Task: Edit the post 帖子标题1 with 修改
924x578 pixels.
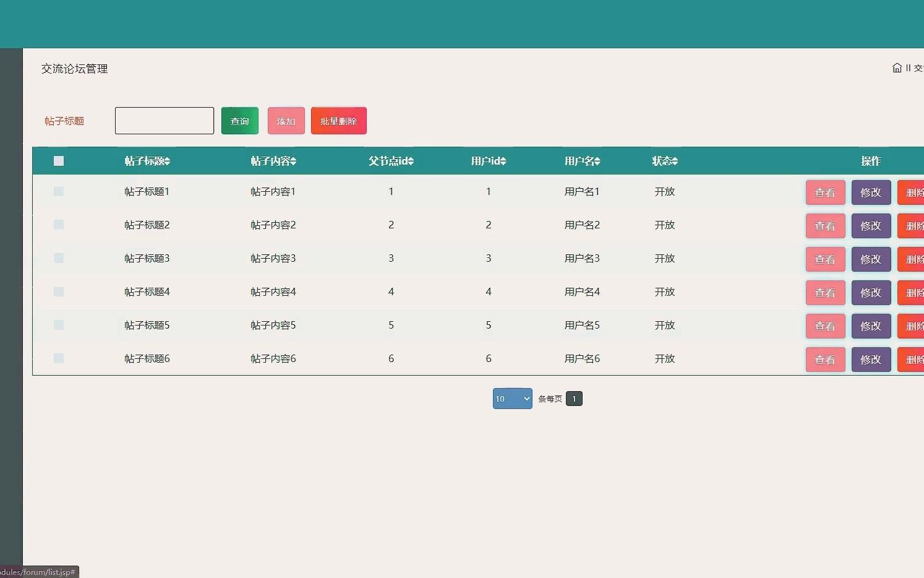Action: 871,192
